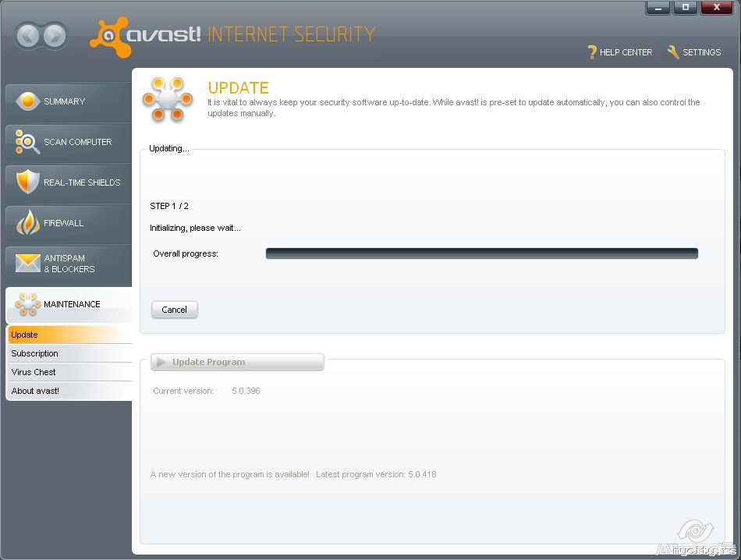This screenshot has width=741, height=560.
Task: Click the 'Initializing, please wait...' status text
Action: click(x=195, y=228)
